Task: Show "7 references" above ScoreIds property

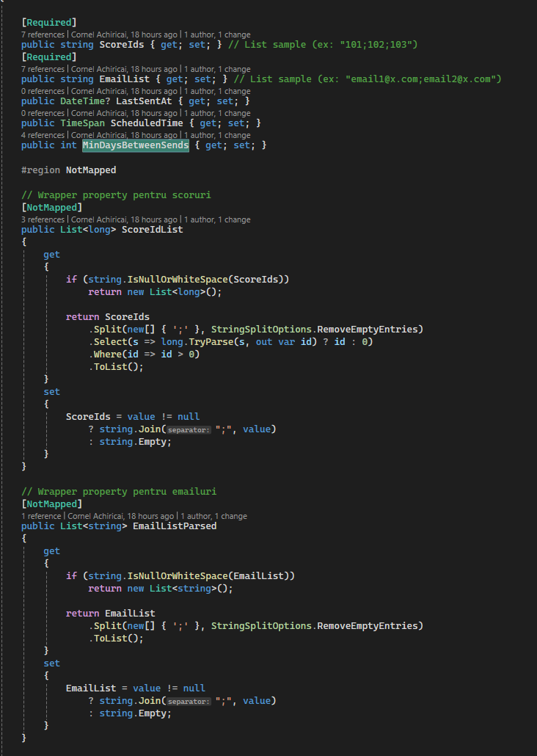Action: [43, 34]
